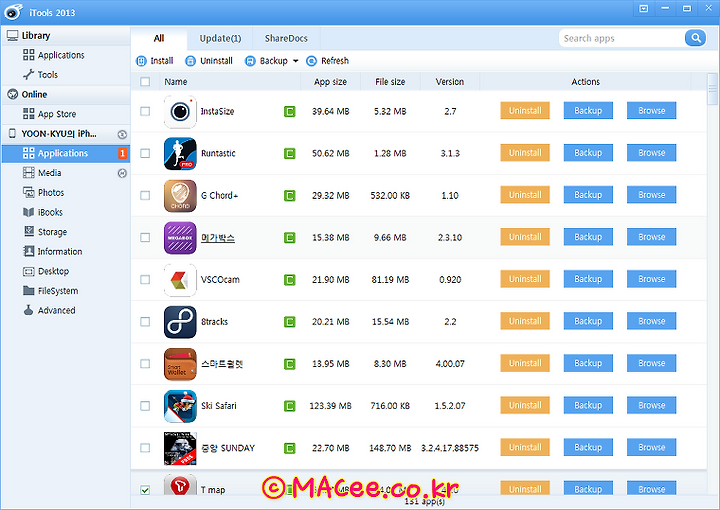
Task: Browse the G Chord+ app files
Action: coord(652,195)
